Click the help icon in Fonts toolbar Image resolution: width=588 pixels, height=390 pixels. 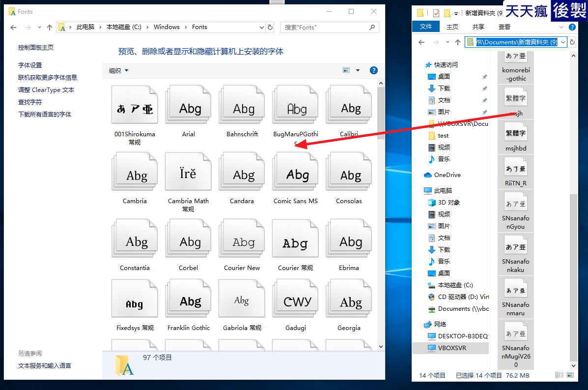point(373,70)
